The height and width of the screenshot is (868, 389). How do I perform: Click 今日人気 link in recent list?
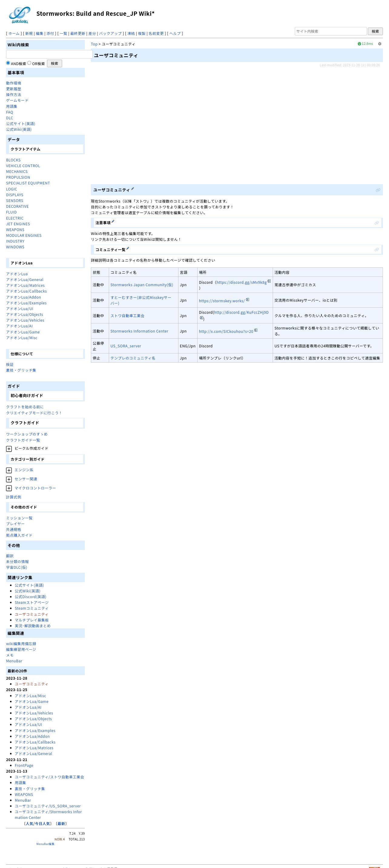point(42,823)
